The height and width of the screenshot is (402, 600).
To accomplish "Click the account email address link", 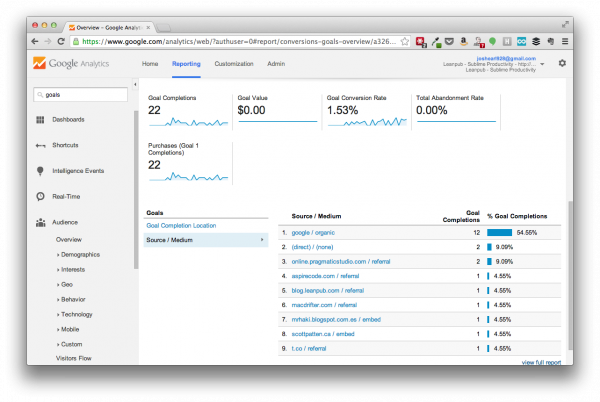I will pos(506,59).
